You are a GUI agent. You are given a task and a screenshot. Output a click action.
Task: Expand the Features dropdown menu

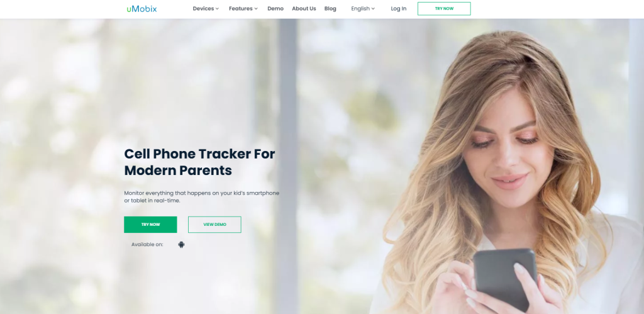click(243, 9)
